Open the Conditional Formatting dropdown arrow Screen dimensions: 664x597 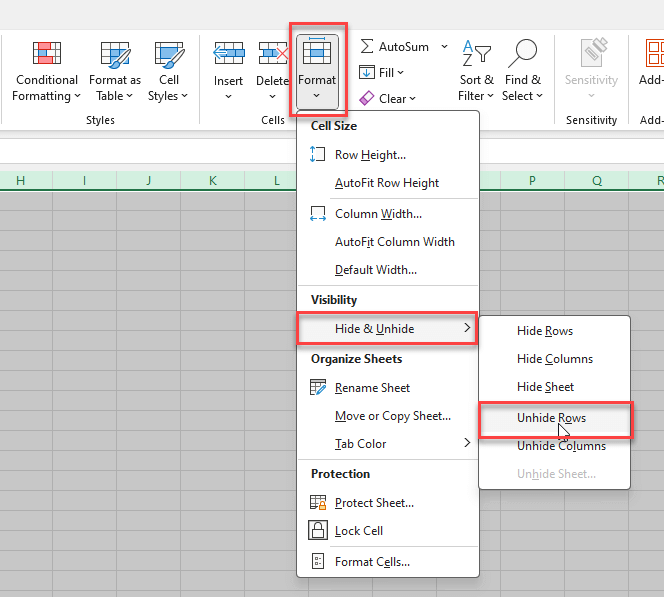(x=77, y=96)
